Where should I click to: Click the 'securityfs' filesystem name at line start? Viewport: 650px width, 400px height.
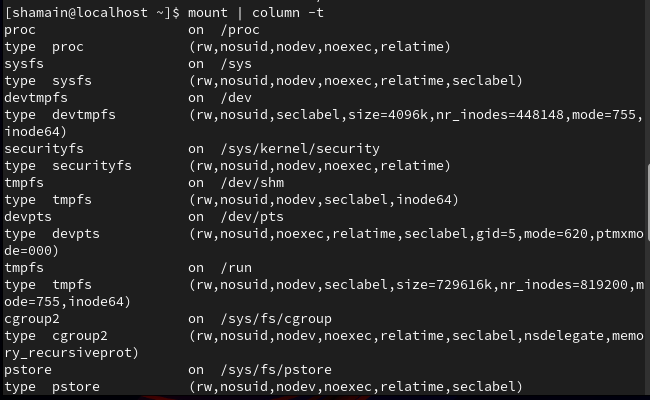[44, 149]
